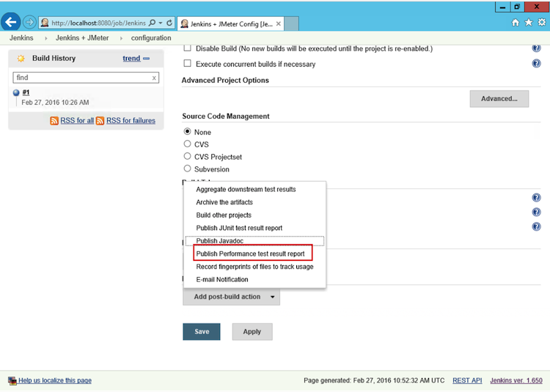Screen dimensions: 550x392
Task: Click the Jenkins favicon in address bar
Action: (x=45, y=23)
